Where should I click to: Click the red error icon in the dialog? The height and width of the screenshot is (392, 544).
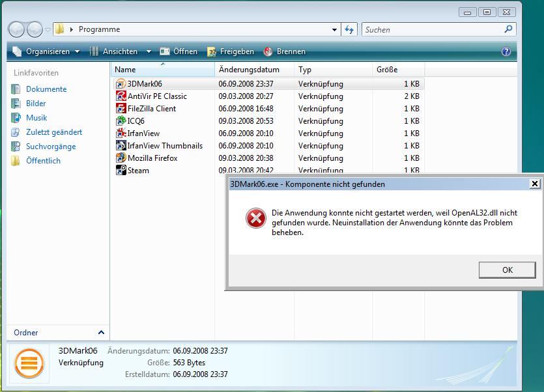[x=256, y=218]
